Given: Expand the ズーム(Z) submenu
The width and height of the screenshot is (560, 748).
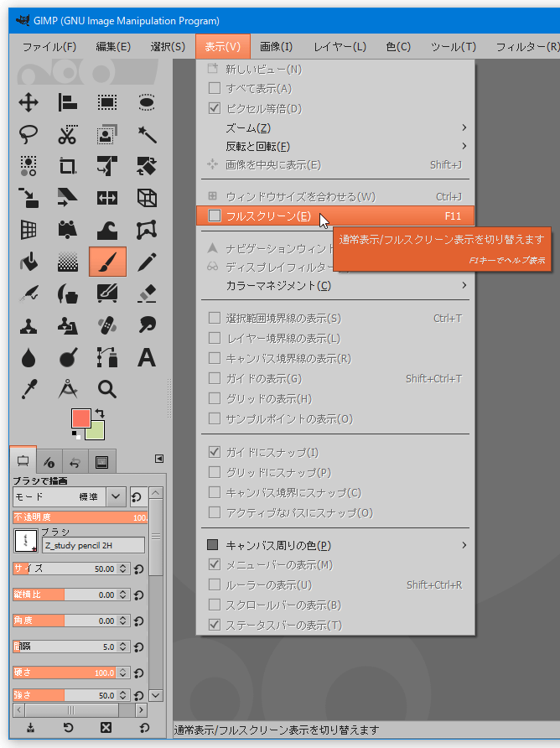Looking at the screenshot, I should 335,127.
